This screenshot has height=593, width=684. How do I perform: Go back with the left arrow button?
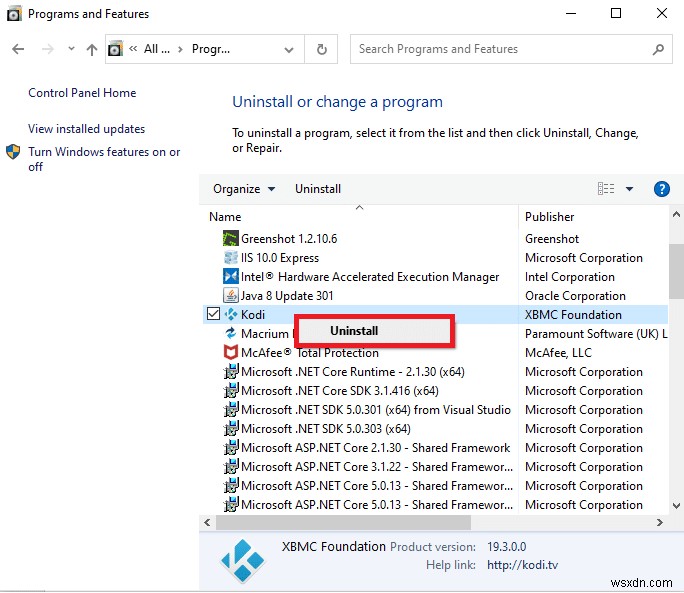18,49
